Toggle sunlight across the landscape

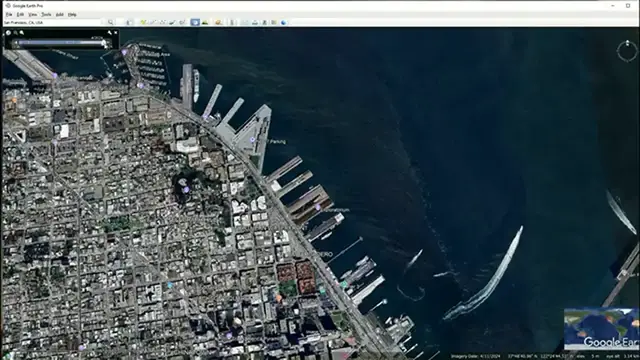point(205,22)
